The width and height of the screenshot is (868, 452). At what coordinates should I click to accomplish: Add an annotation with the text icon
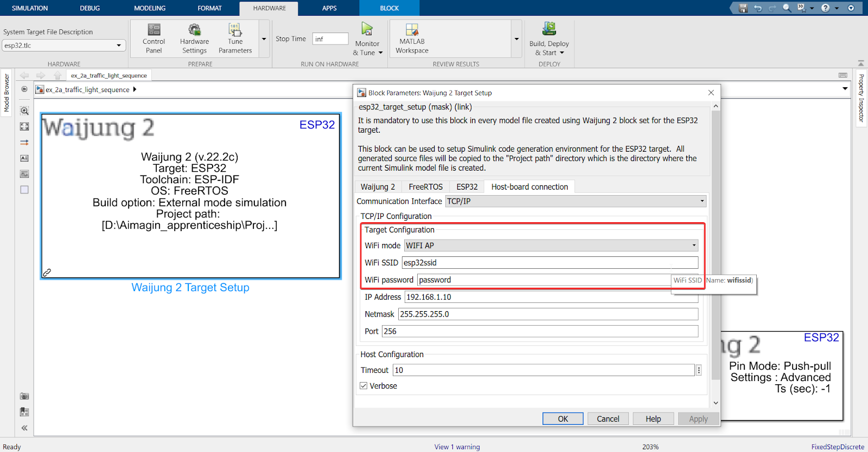coord(24,158)
